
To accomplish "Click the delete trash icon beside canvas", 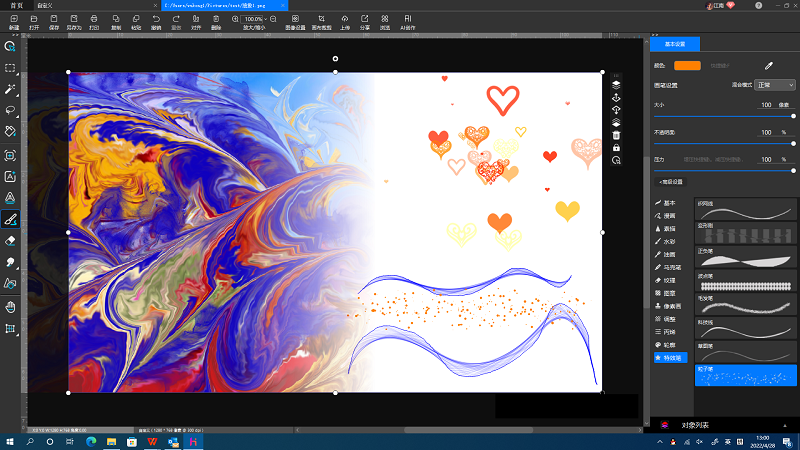I will (x=616, y=135).
